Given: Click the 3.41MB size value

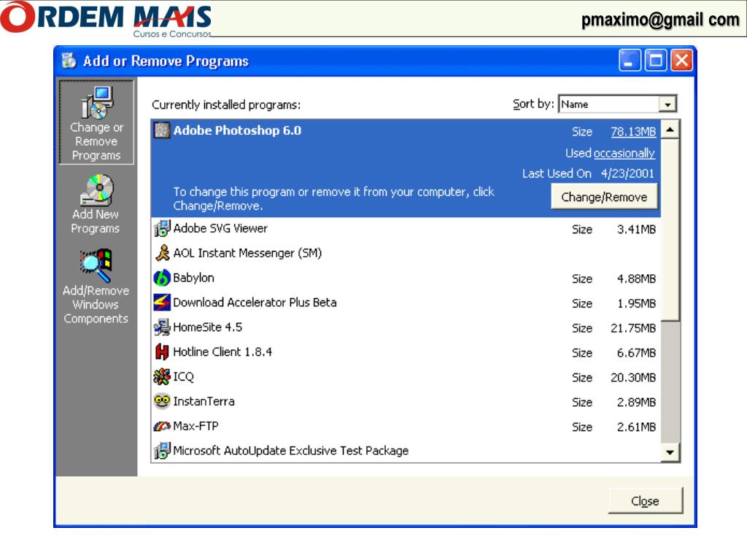Looking at the screenshot, I should point(636,230).
